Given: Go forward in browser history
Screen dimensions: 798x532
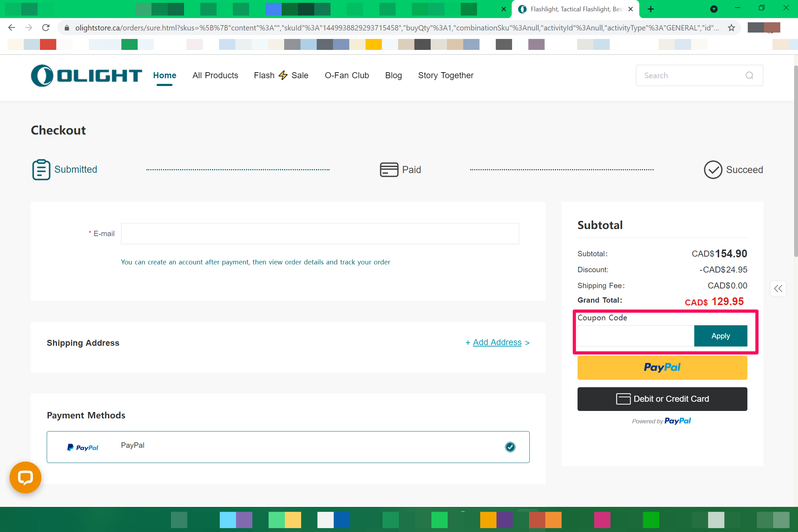Looking at the screenshot, I should tap(29, 28).
